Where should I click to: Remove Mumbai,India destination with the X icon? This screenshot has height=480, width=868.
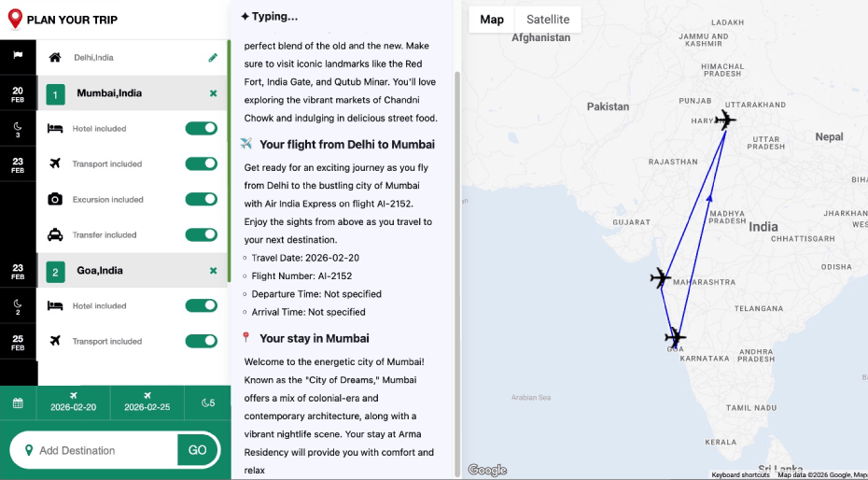[213, 93]
